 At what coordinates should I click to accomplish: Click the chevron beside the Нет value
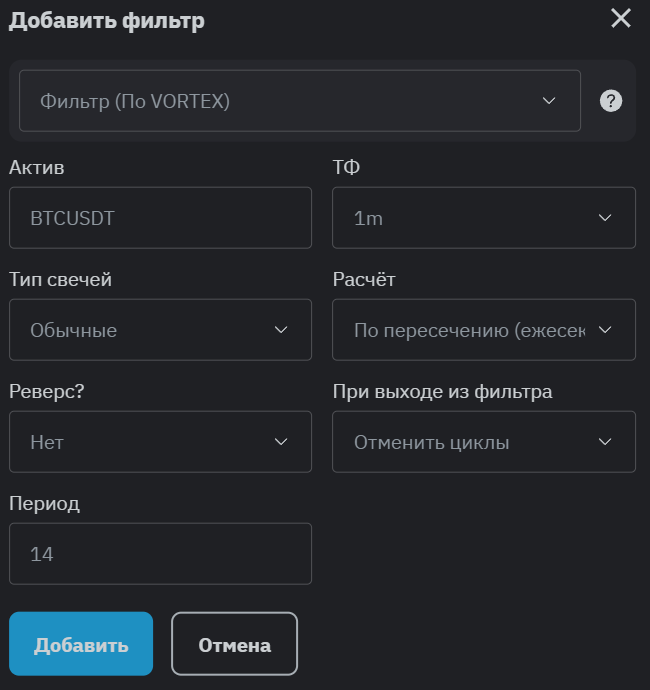tap(281, 442)
